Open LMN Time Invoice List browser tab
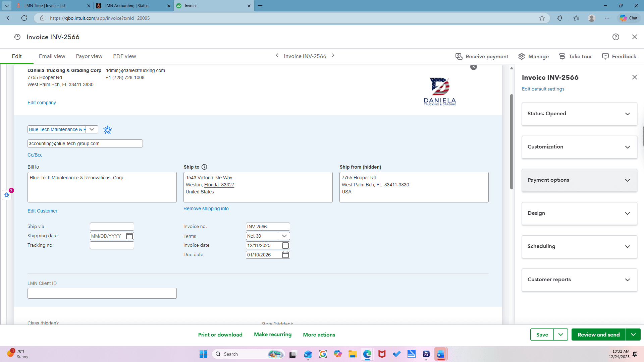 pos(53,6)
